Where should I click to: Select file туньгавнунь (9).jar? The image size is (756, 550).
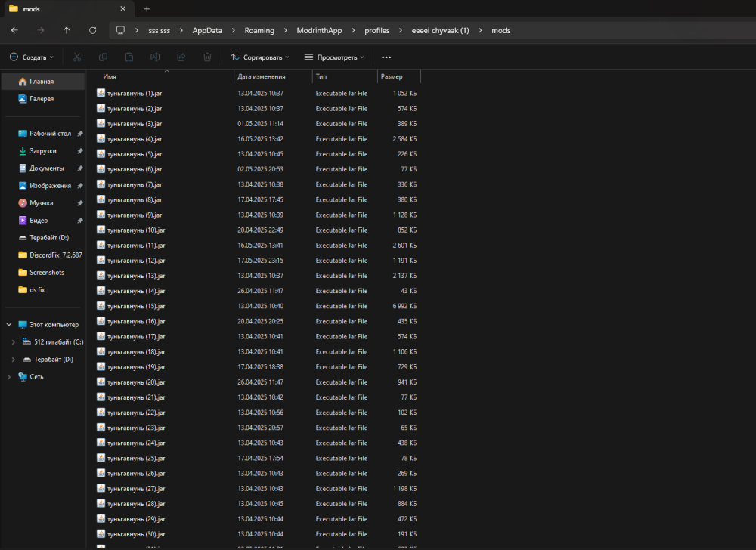135,215
